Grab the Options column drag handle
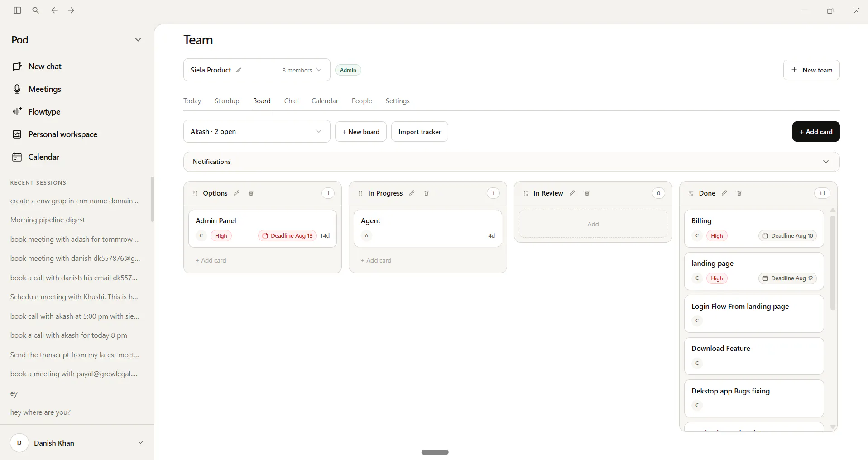 [x=195, y=193]
